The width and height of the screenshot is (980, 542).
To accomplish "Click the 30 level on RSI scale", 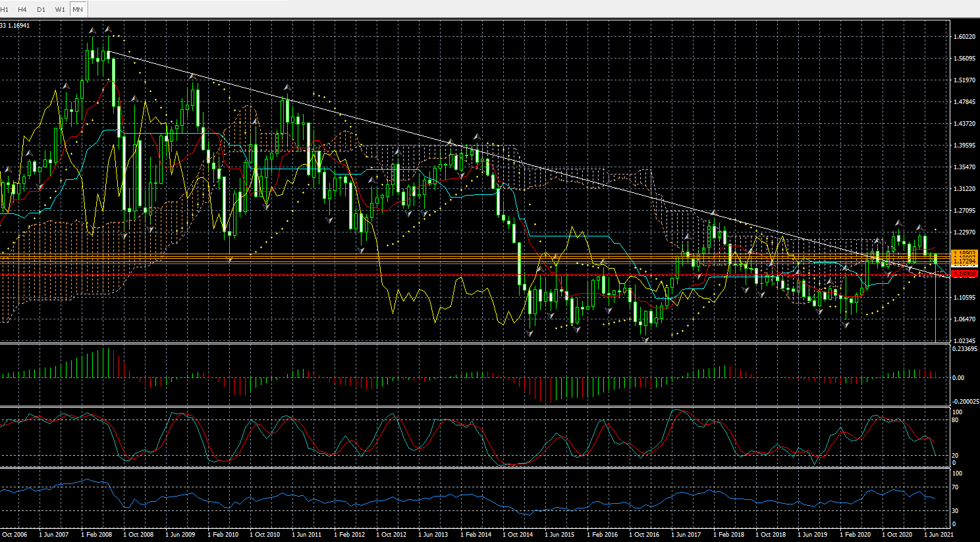I will [956, 511].
